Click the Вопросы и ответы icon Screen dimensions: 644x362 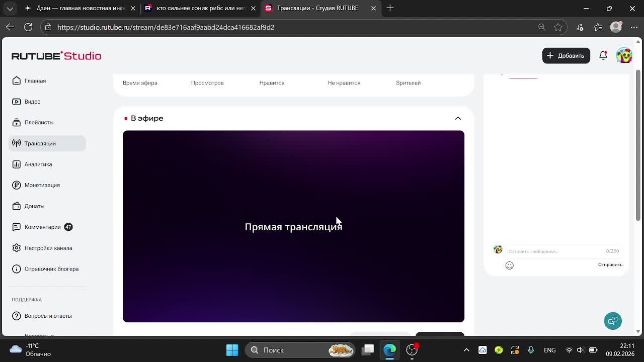tap(17, 316)
